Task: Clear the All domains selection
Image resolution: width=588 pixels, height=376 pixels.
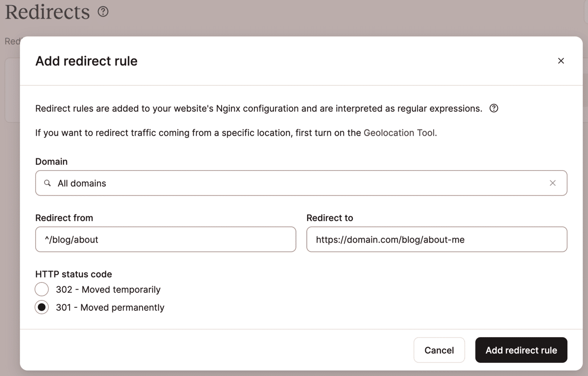Action: click(x=553, y=183)
